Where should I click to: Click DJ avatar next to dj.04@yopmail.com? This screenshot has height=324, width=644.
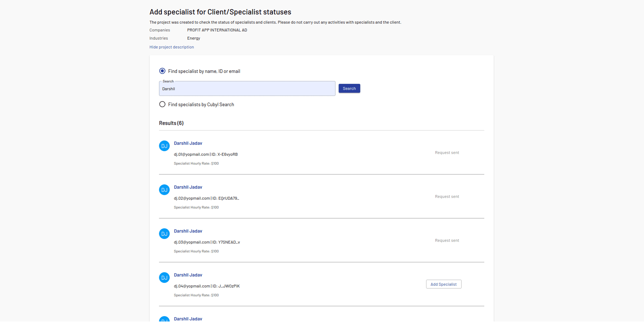[x=164, y=278]
